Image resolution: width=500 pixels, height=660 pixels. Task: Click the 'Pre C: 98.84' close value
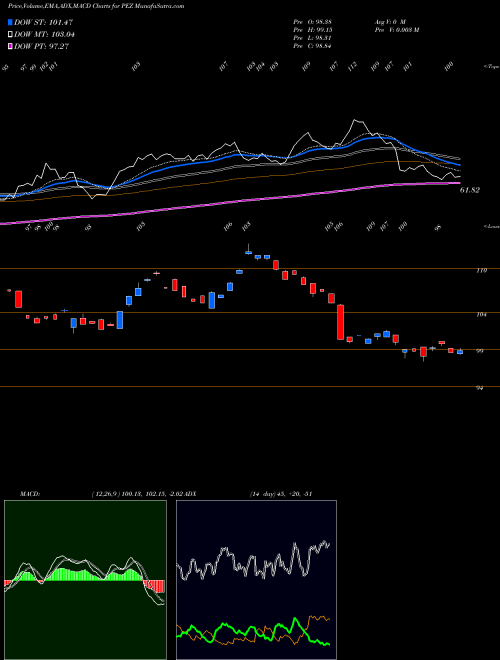coord(313,46)
